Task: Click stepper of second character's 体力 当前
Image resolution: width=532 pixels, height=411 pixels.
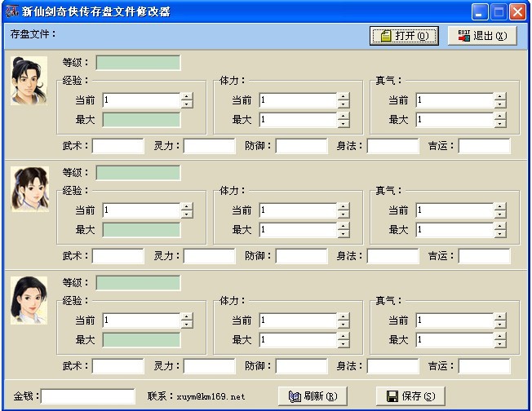Action: (344, 210)
